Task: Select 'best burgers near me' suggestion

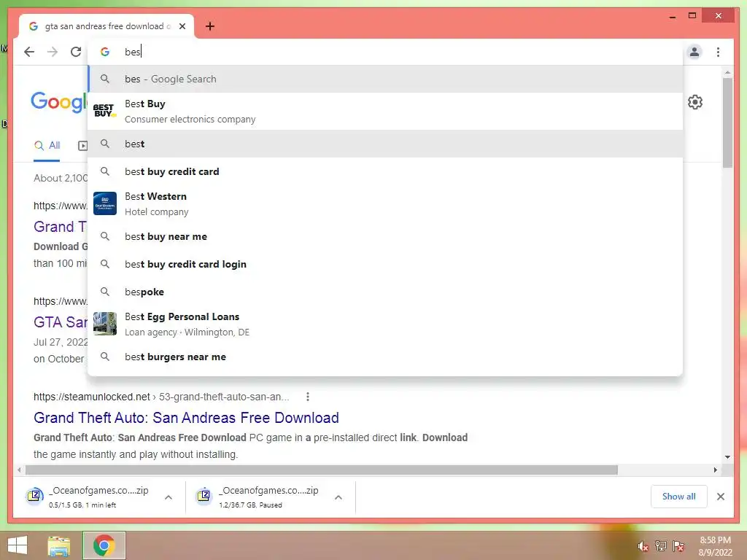Action: click(x=386, y=357)
